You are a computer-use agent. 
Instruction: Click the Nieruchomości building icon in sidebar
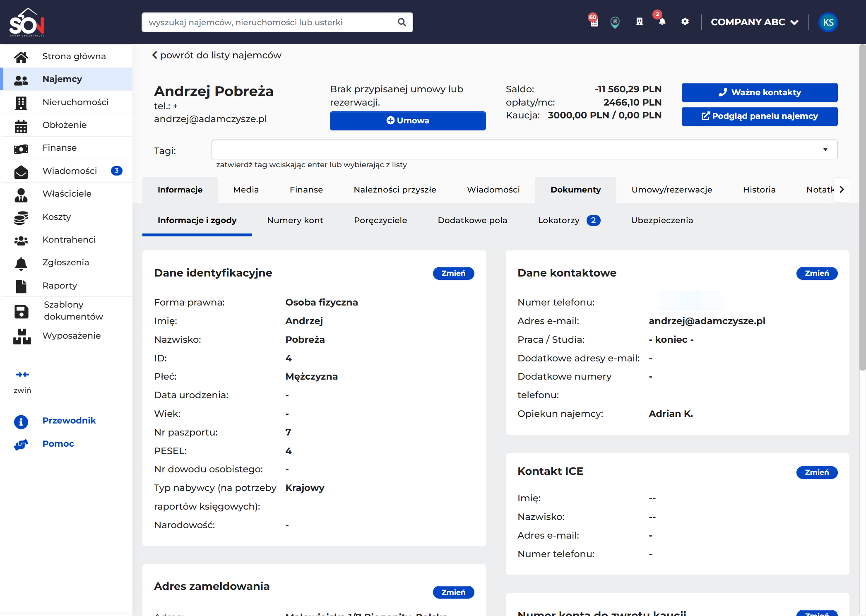click(21, 103)
